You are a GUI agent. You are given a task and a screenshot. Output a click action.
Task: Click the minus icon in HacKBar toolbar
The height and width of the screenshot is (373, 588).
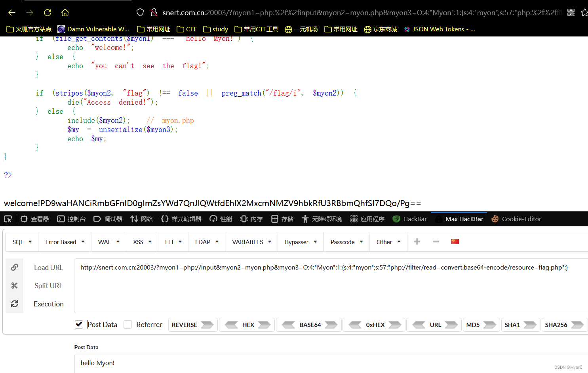436,241
